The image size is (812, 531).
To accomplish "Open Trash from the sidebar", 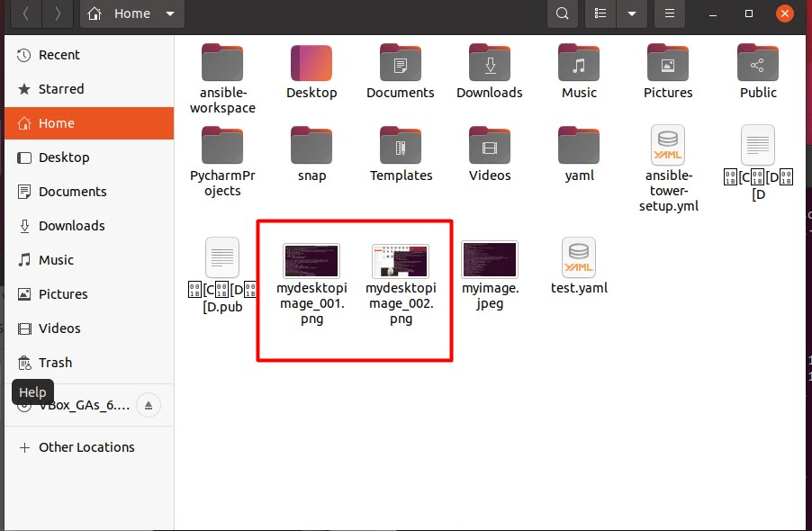I will coord(54,363).
